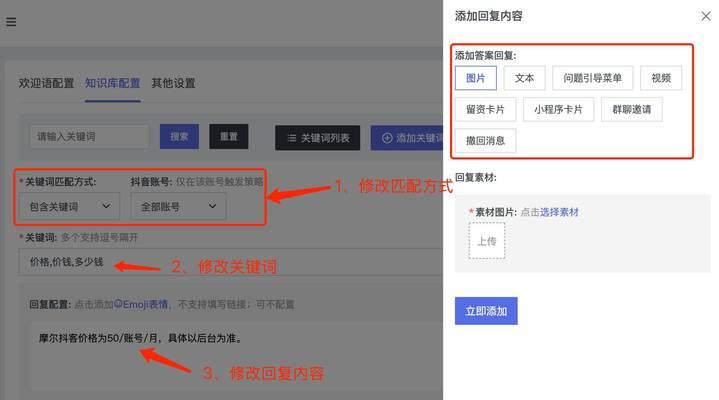Viewport: 719px width, 400px height.
Task: Select 视频 answer type
Action: 661,78
